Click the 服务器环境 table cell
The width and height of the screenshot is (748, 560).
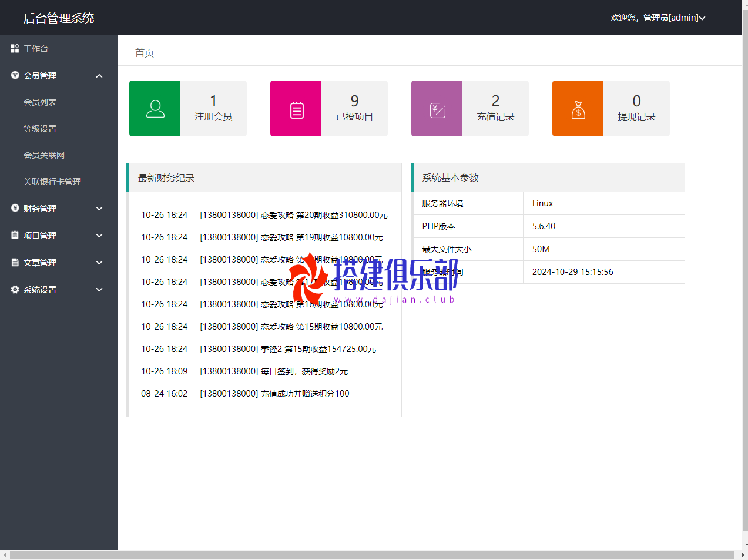[468, 203]
